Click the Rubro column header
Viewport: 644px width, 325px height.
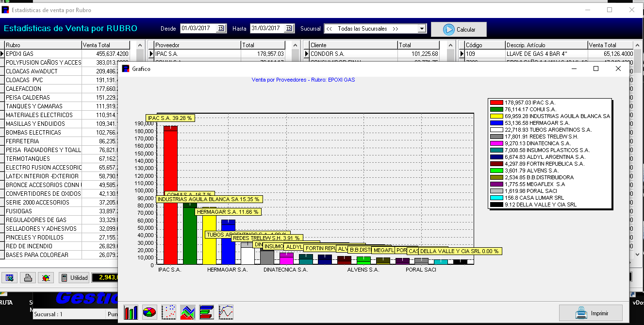pos(43,45)
